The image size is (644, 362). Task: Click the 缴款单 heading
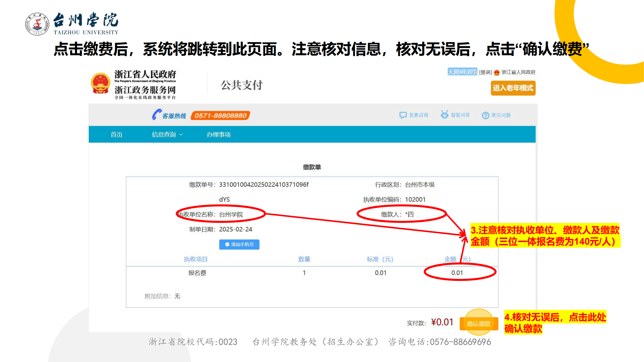click(312, 167)
